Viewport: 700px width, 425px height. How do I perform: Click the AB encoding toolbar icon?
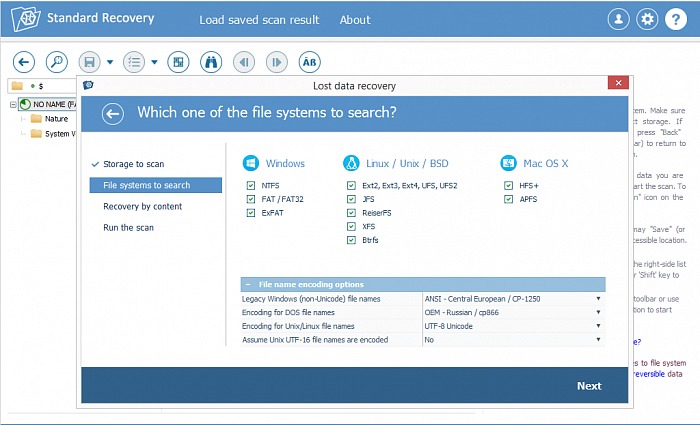tap(309, 62)
